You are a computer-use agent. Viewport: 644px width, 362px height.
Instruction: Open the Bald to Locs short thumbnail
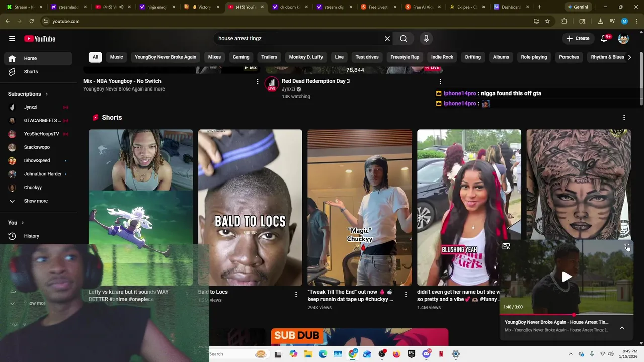(x=250, y=207)
